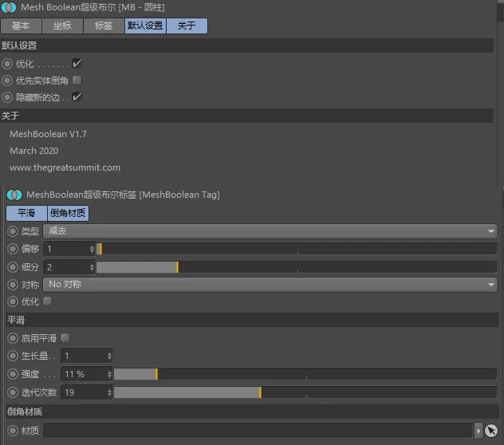Click the animation dot beside 偏移
This screenshot has width=504, height=445.
[12, 249]
